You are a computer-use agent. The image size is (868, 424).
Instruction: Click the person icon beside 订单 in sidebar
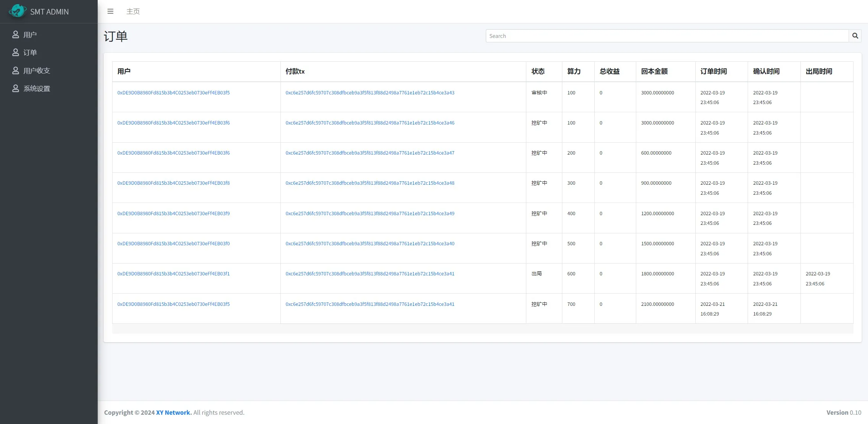tap(16, 52)
